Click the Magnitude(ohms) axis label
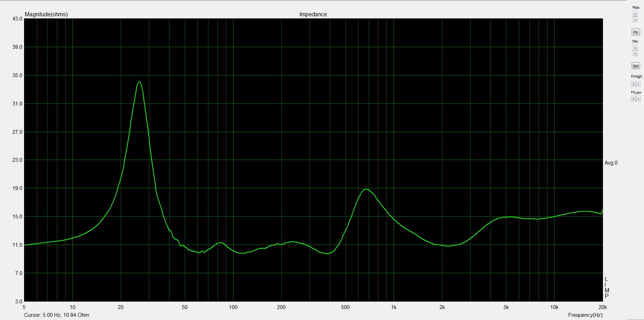This screenshot has width=644, height=320. pyautogui.click(x=46, y=15)
